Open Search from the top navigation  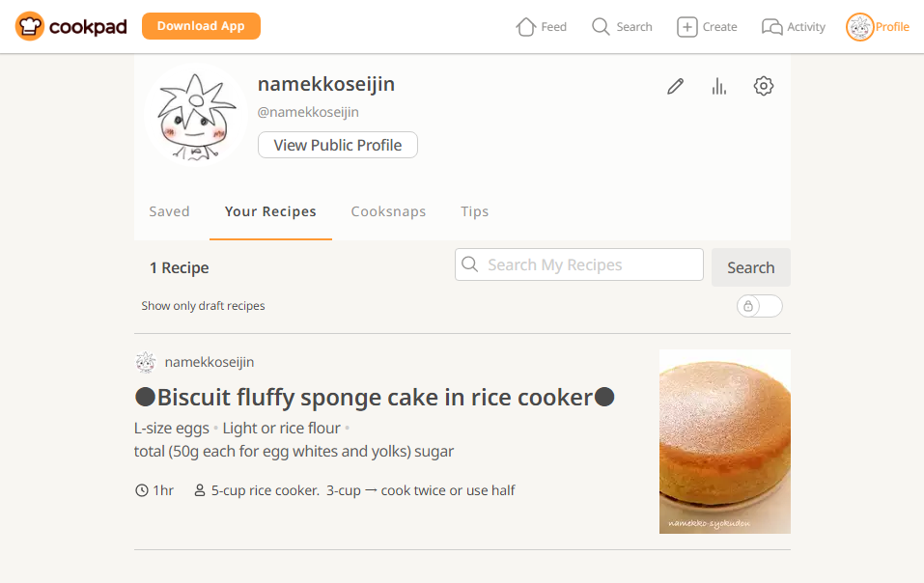click(x=623, y=26)
